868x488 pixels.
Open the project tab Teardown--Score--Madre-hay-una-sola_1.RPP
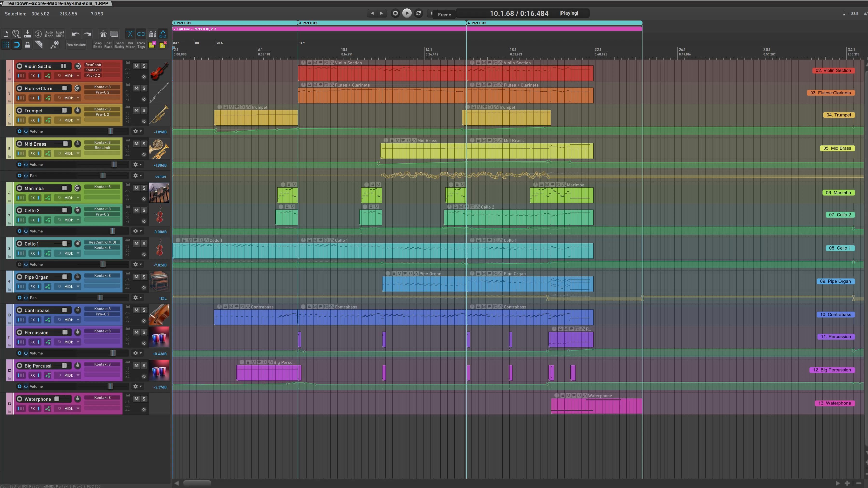tap(57, 3)
